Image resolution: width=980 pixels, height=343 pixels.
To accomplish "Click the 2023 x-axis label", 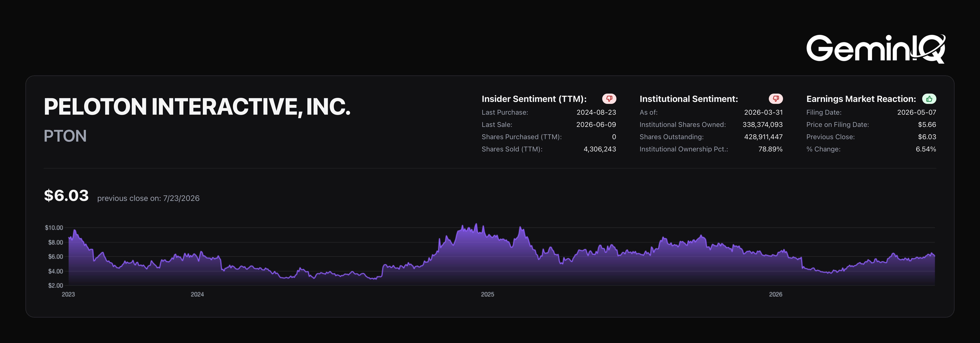I will tap(68, 294).
